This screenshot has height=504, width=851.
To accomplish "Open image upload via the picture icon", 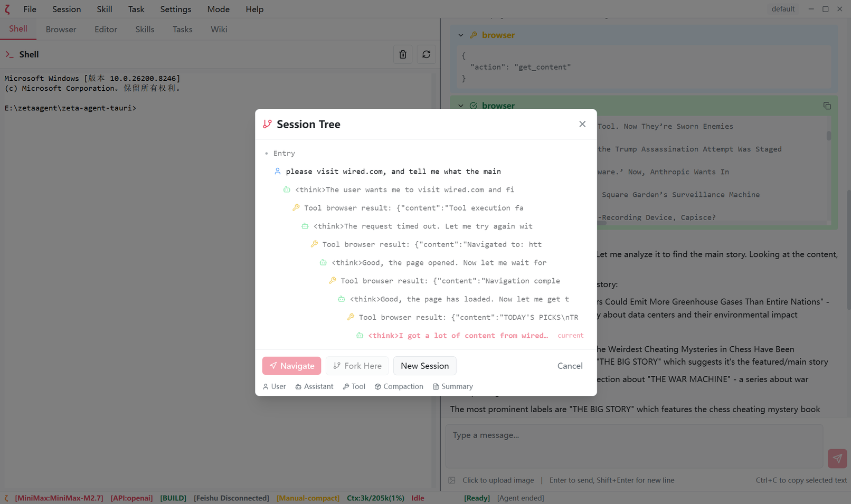I will pyautogui.click(x=452, y=480).
